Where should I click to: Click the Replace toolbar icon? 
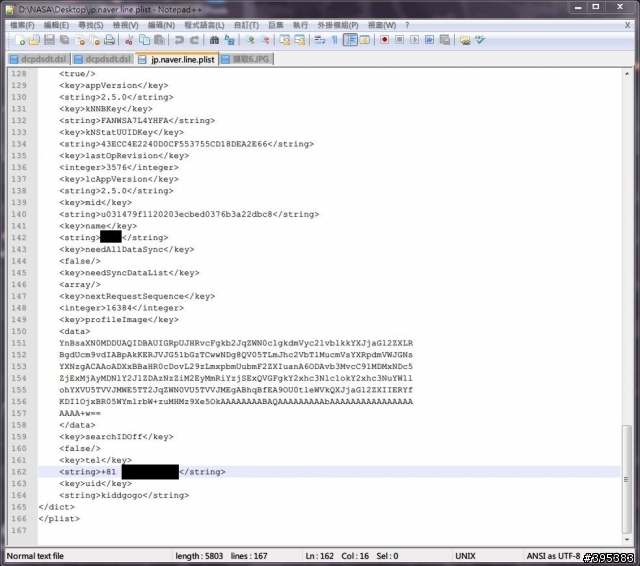point(229,40)
